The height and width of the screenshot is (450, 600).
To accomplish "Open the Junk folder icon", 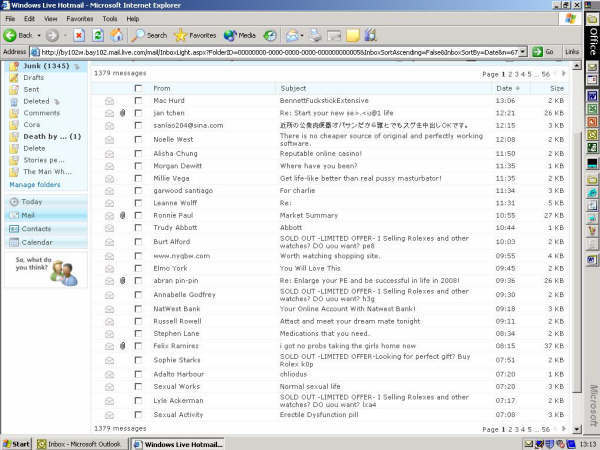I will point(14,66).
